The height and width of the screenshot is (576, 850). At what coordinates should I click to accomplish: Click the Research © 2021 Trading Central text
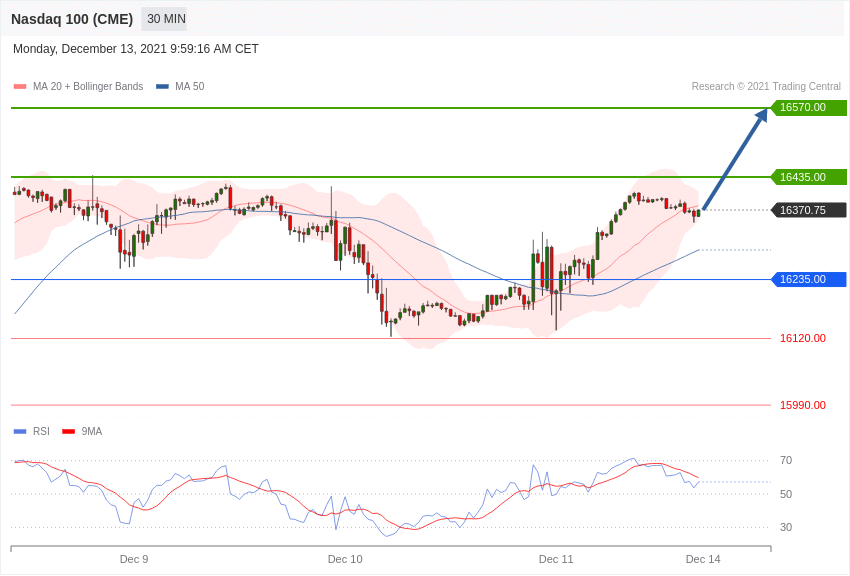[x=766, y=86]
